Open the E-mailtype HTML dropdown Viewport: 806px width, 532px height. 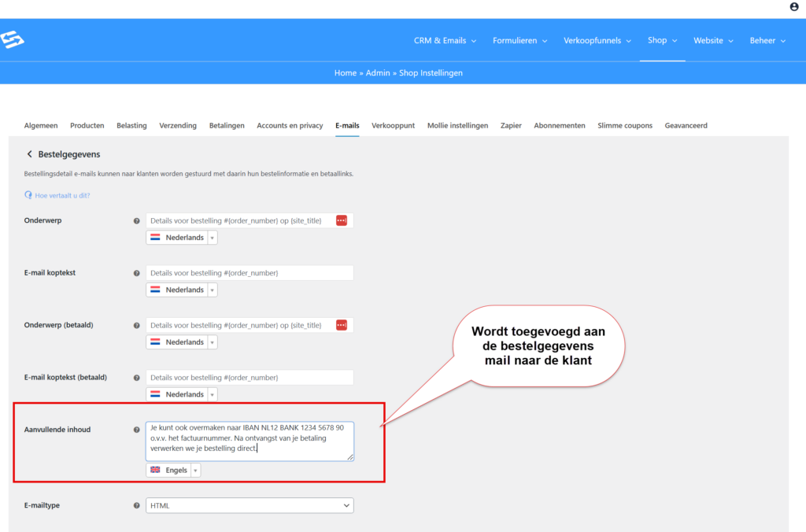tap(250, 505)
